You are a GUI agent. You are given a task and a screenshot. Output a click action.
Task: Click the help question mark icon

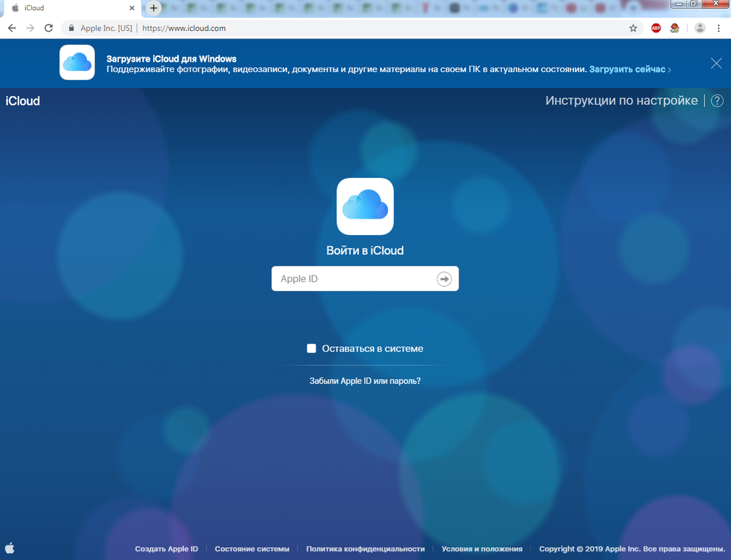click(718, 101)
